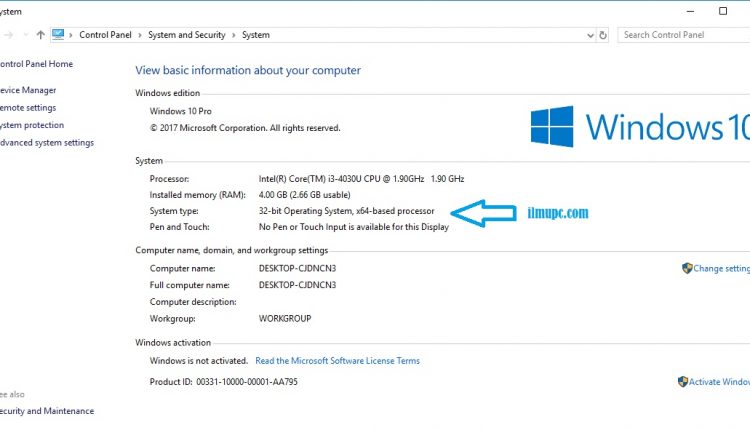
Task: Open Advanced system settings
Action: [47, 143]
